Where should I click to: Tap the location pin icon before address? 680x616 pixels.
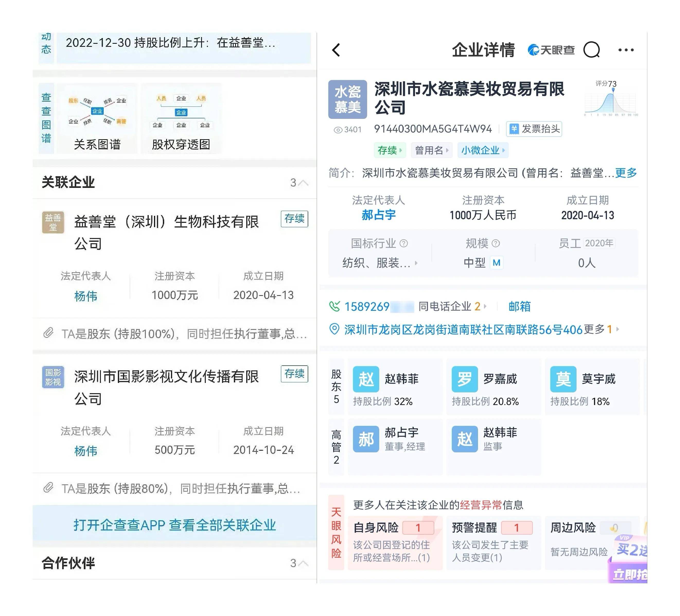tap(334, 329)
